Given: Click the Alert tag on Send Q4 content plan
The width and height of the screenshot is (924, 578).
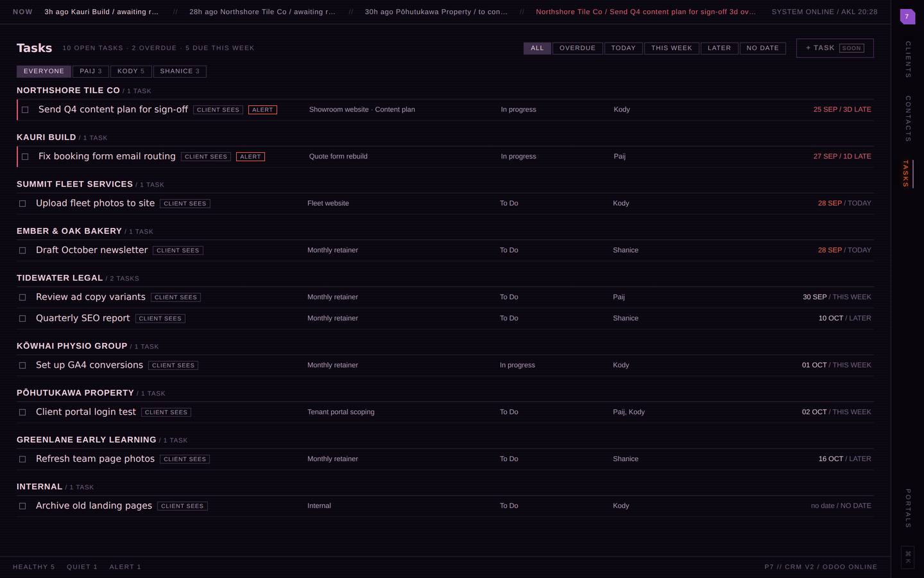Looking at the screenshot, I should pyautogui.click(x=262, y=110).
